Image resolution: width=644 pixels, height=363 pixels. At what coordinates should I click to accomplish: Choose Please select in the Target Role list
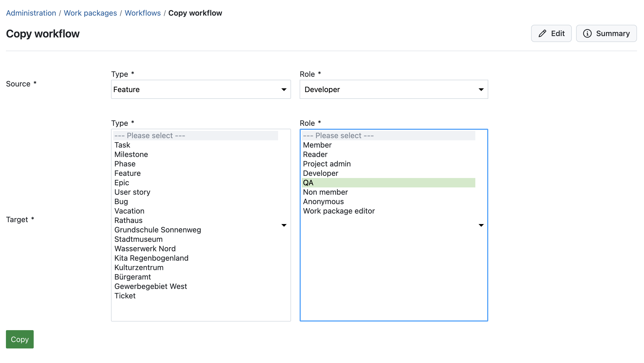[338, 135]
